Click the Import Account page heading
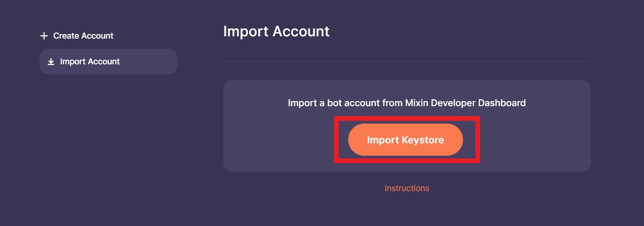The image size is (644, 226). 276,31
